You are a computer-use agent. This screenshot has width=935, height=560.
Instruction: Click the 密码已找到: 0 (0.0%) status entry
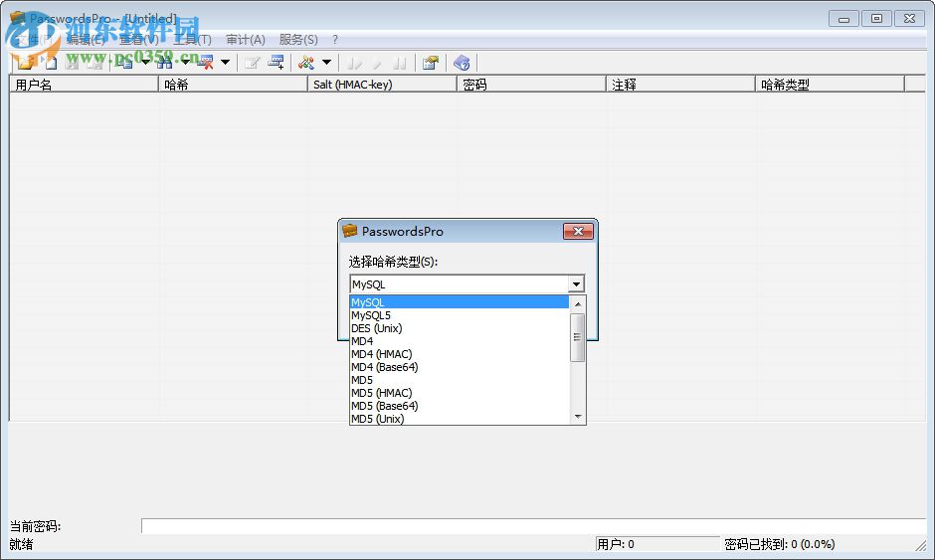coord(780,544)
